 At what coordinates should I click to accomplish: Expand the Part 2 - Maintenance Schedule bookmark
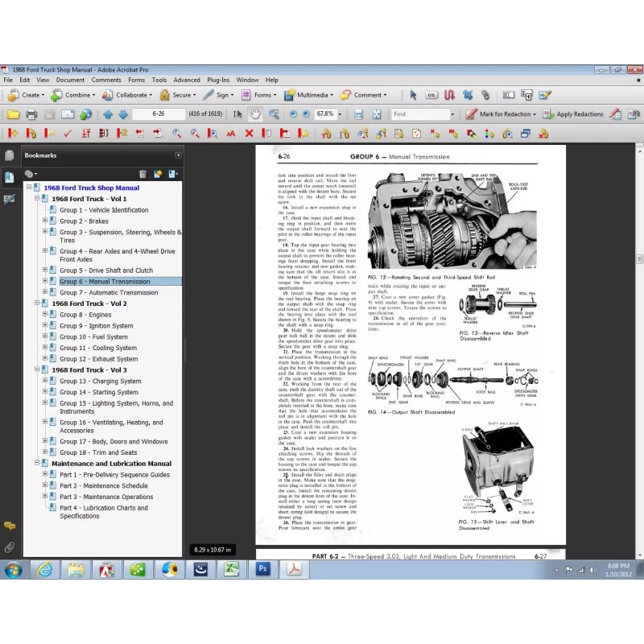pyautogui.click(x=46, y=486)
